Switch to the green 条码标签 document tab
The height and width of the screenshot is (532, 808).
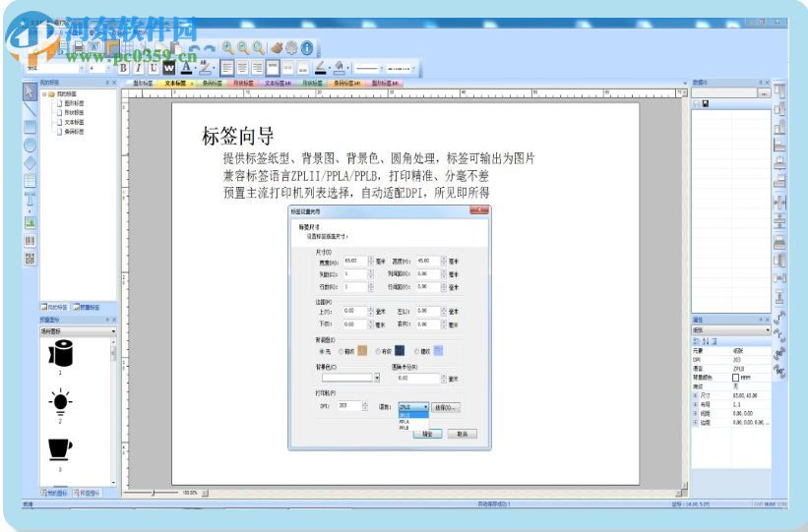pos(212,83)
